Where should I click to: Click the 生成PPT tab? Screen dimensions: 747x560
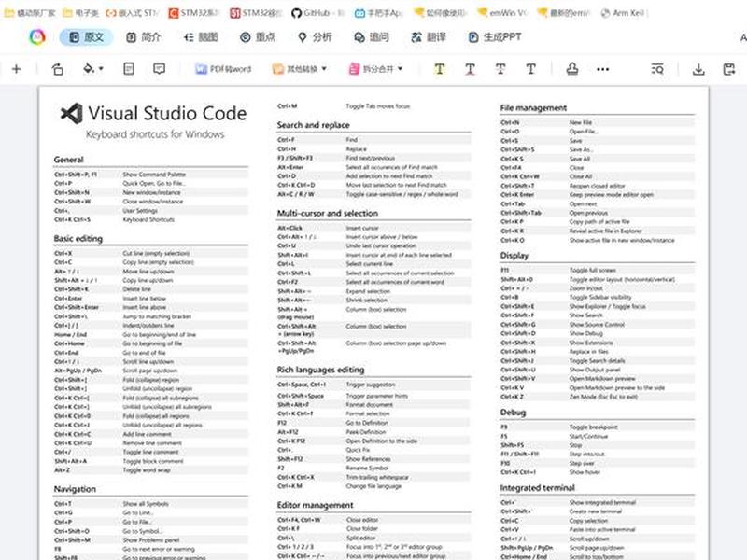[495, 37]
